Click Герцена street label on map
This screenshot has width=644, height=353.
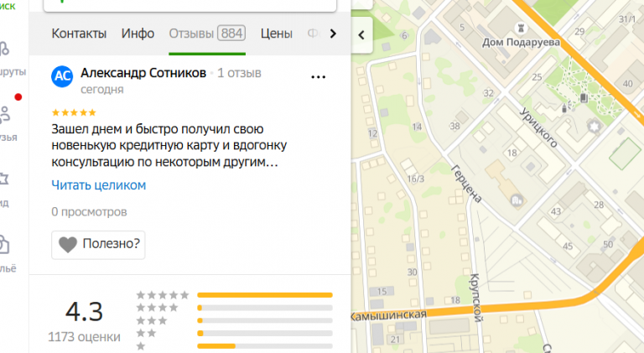click(x=466, y=184)
